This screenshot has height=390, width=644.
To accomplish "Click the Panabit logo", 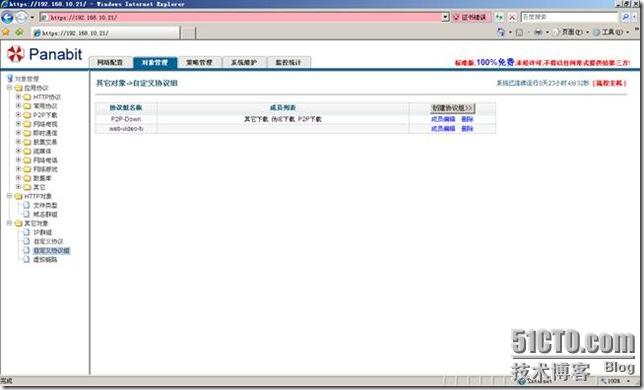I will pos(44,54).
